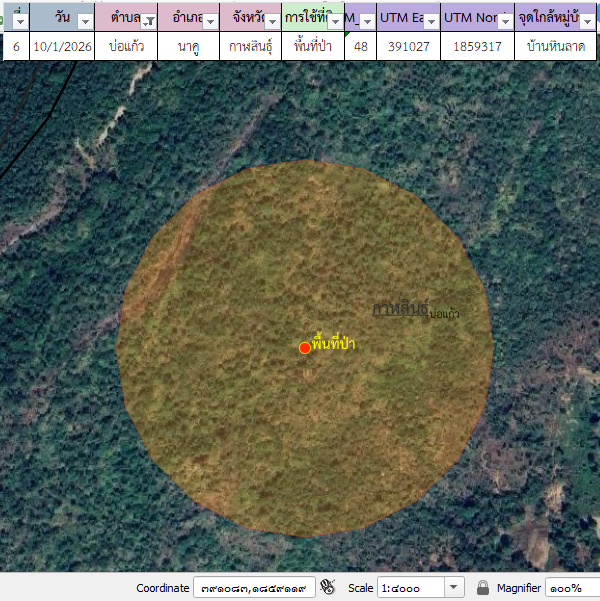Open filter dropdown for จุดใกล้หมู่บ้าน column
This screenshot has width=600, height=601.
click(x=587, y=21)
